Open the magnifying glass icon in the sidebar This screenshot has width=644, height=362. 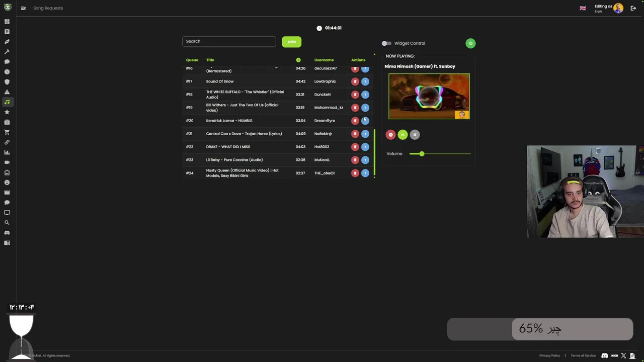[x=7, y=223]
